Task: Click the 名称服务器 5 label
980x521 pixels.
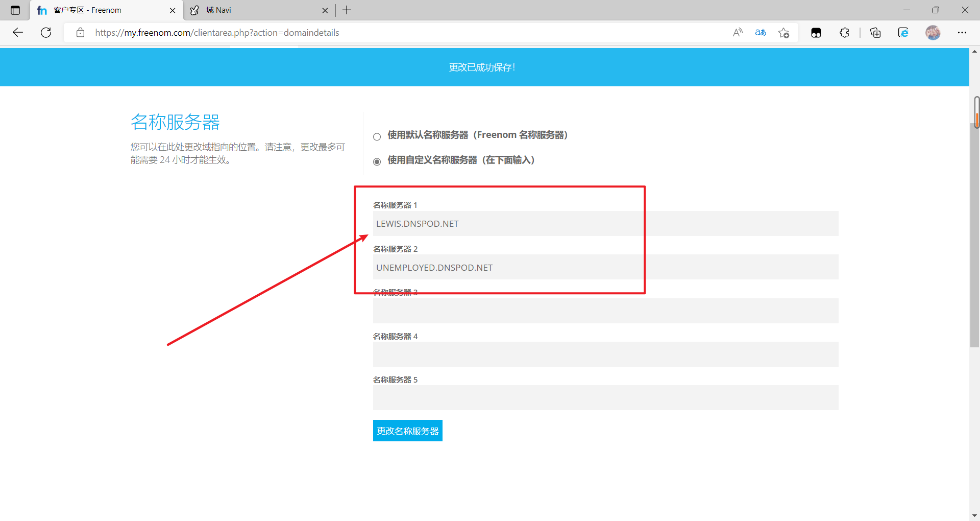Action: [395, 380]
